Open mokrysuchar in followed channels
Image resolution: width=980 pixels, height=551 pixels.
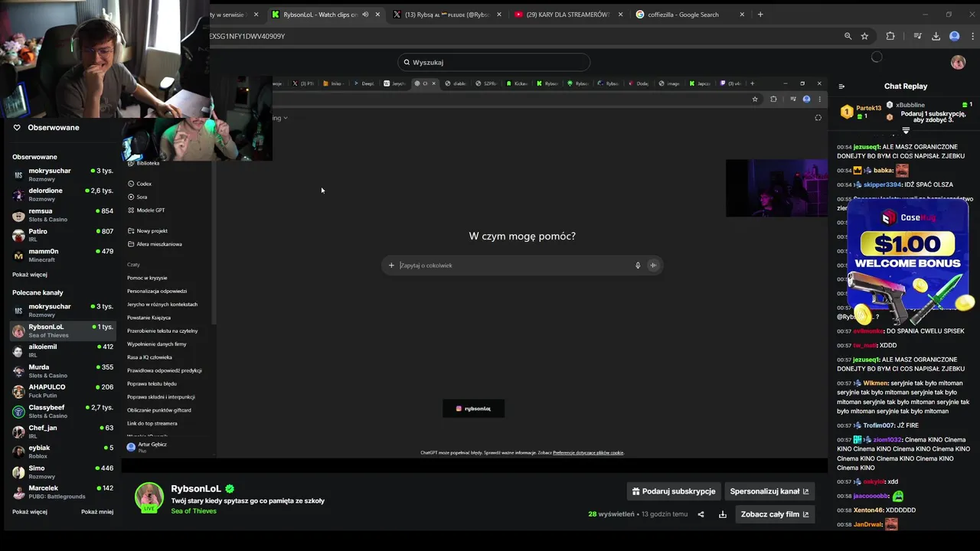(63, 174)
